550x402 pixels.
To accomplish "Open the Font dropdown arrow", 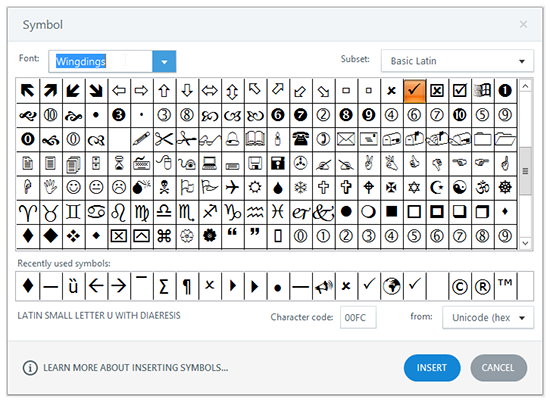I will (164, 62).
